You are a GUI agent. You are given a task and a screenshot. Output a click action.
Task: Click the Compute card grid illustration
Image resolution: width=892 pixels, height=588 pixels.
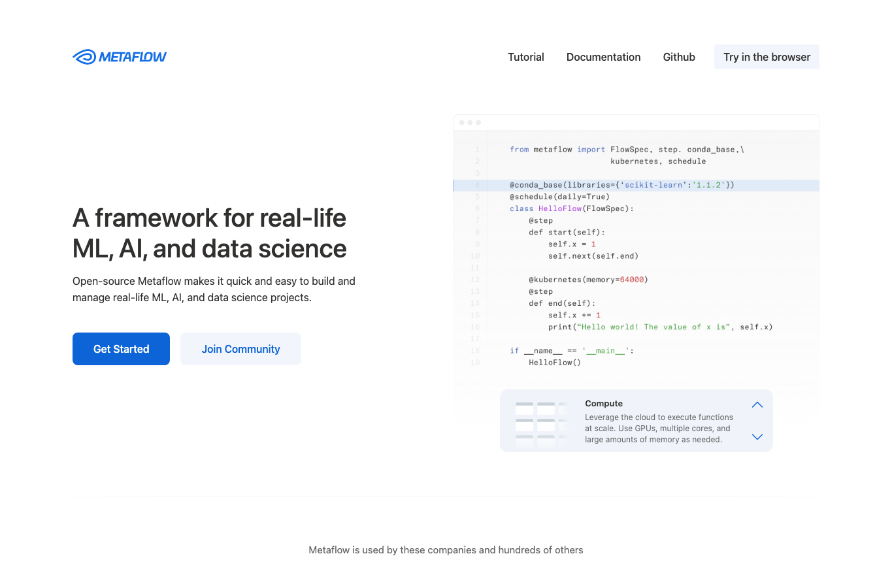(x=540, y=423)
